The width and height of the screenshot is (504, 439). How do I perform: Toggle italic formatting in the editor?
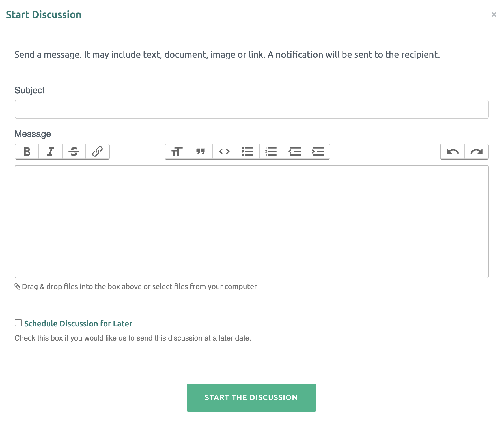pyautogui.click(x=51, y=152)
